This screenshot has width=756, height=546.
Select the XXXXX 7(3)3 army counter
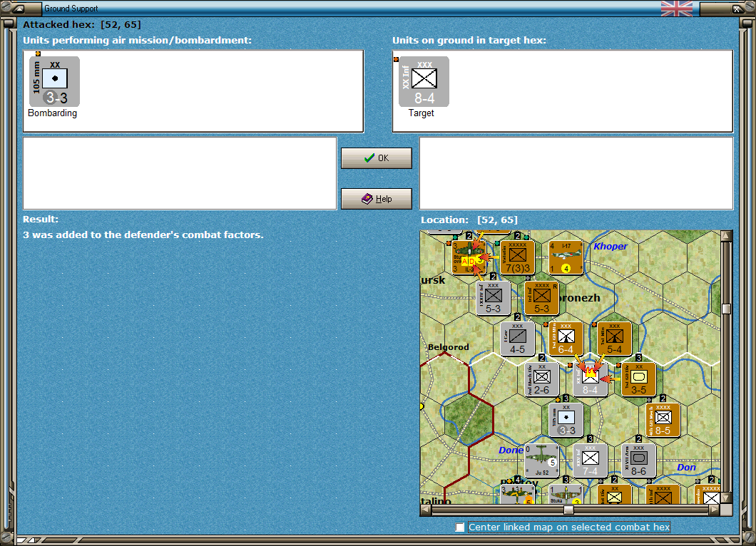coord(517,257)
